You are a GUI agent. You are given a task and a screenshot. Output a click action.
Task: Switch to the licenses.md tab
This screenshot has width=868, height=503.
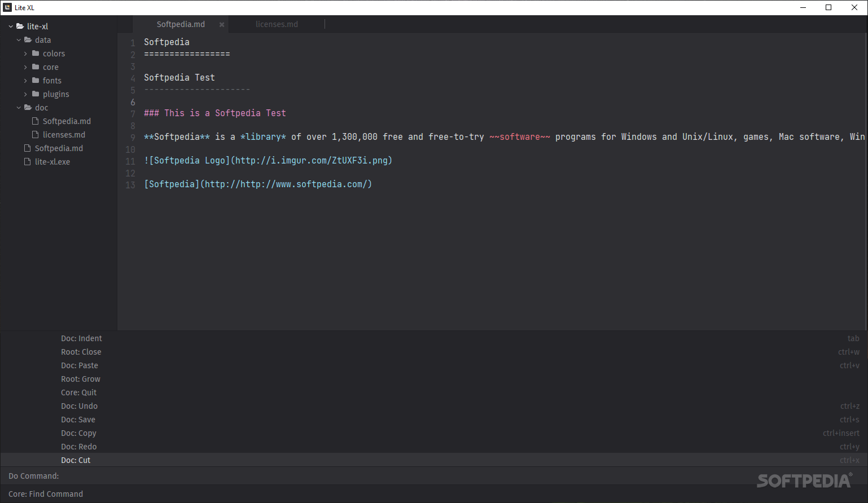point(277,24)
